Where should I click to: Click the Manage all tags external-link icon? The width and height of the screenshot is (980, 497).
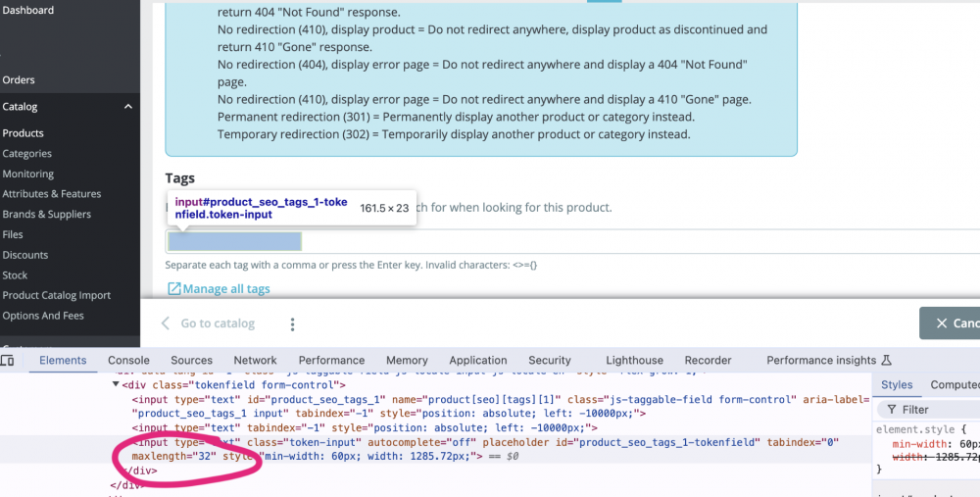[x=173, y=288]
